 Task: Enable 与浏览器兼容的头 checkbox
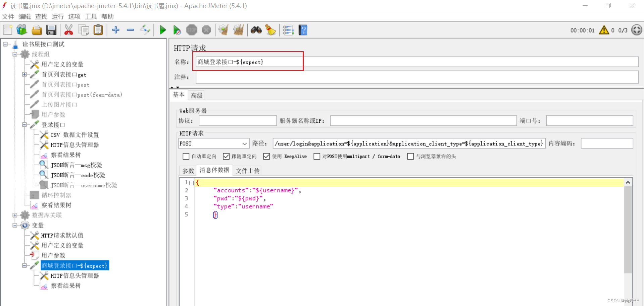tap(410, 157)
